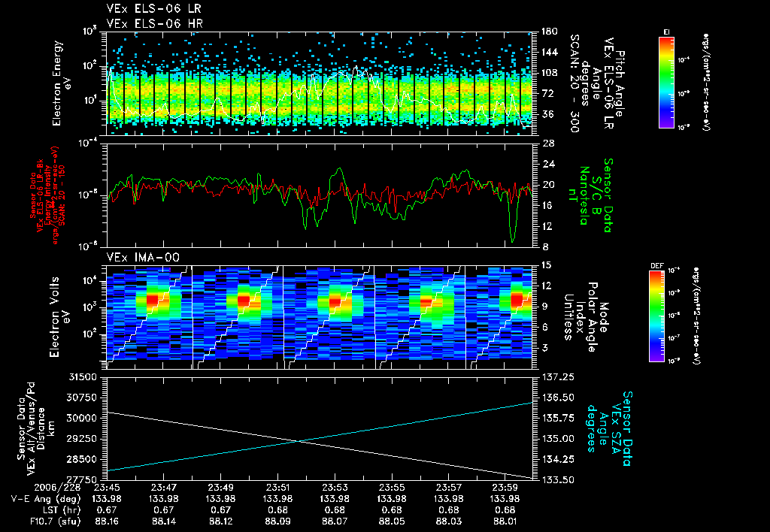The image size is (770, 532).
Task: Click the magnetic field line plot panel
Action: point(319,195)
